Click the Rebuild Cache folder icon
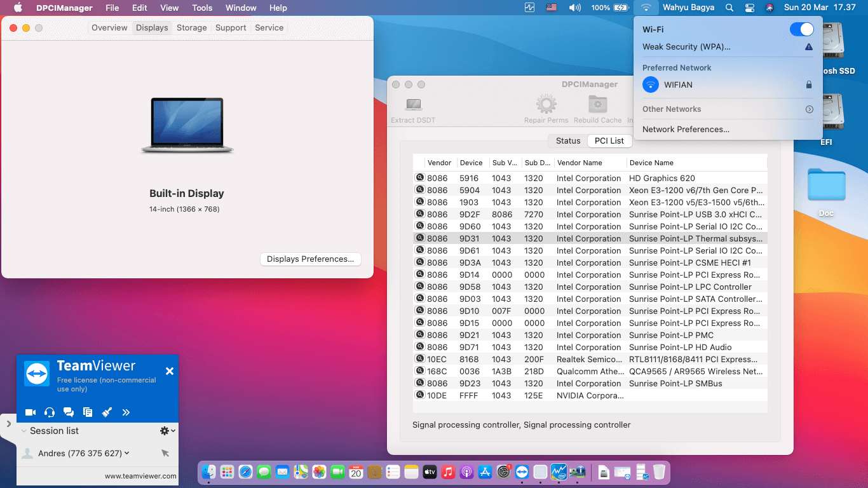 pos(597,104)
